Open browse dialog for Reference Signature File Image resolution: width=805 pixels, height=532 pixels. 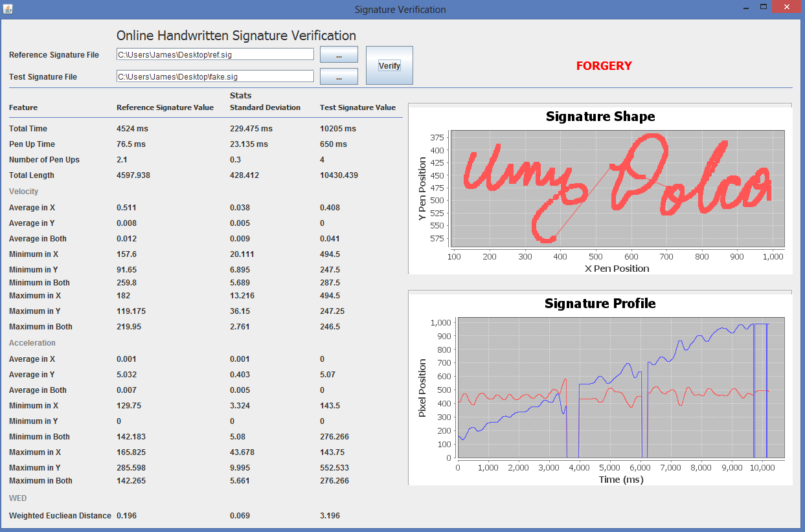(x=339, y=55)
